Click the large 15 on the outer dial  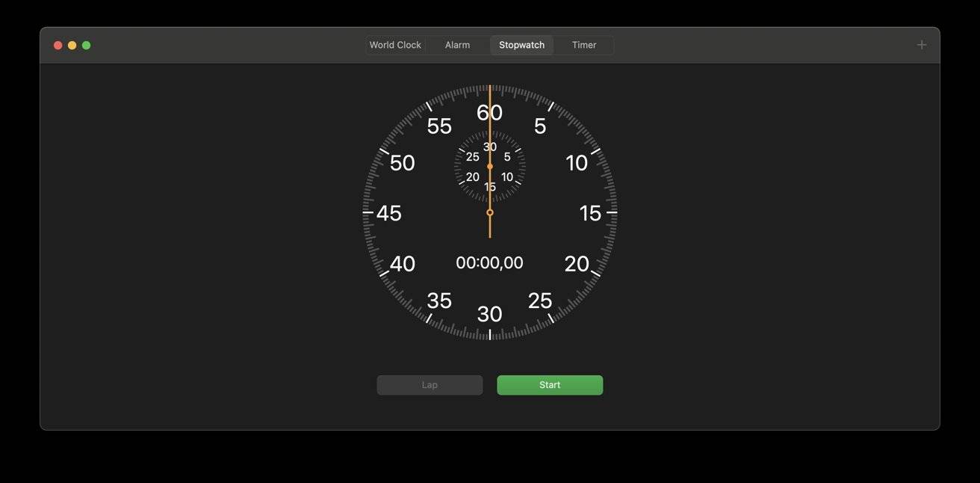(x=590, y=213)
